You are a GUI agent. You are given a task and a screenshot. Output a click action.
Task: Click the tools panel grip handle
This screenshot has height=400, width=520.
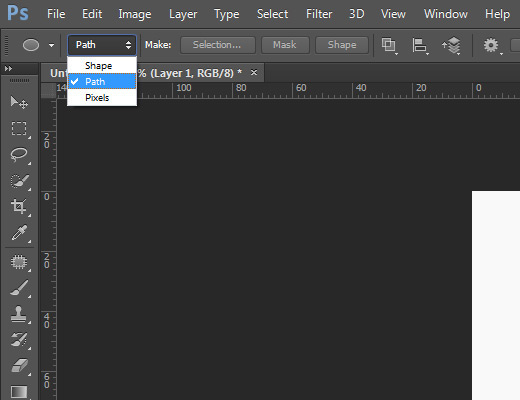(x=19, y=80)
